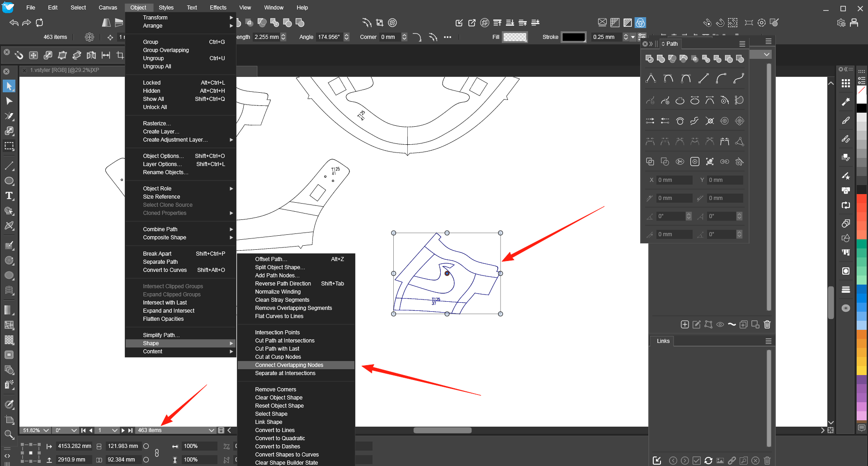Viewport: 868px width, 466px height.
Task: Select the Text tool in the toolbox
Action: click(9, 196)
